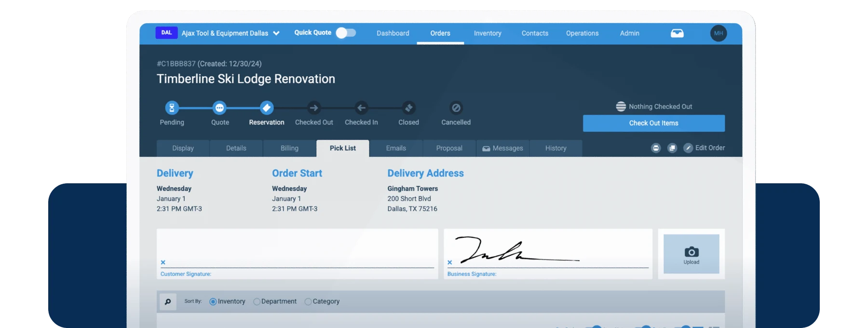Image resolution: width=868 pixels, height=328 pixels.
Task: Switch to the Display tab
Action: (183, 148)
